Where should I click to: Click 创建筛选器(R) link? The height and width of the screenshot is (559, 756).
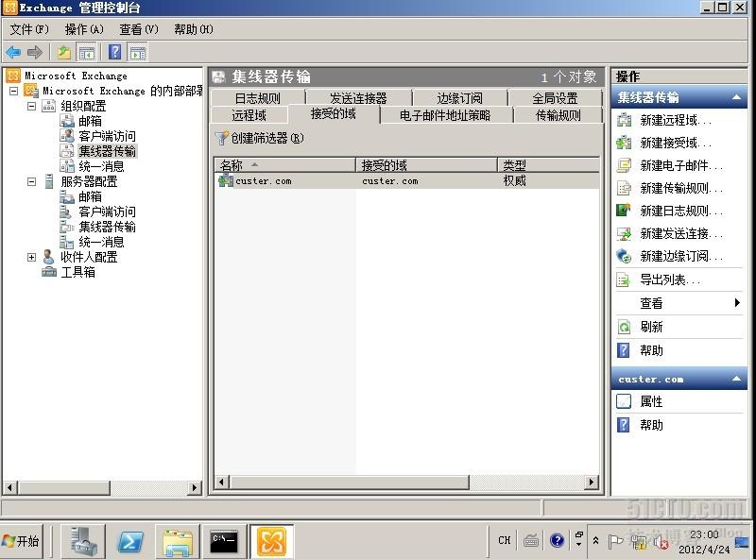click(x=267, y=138)
